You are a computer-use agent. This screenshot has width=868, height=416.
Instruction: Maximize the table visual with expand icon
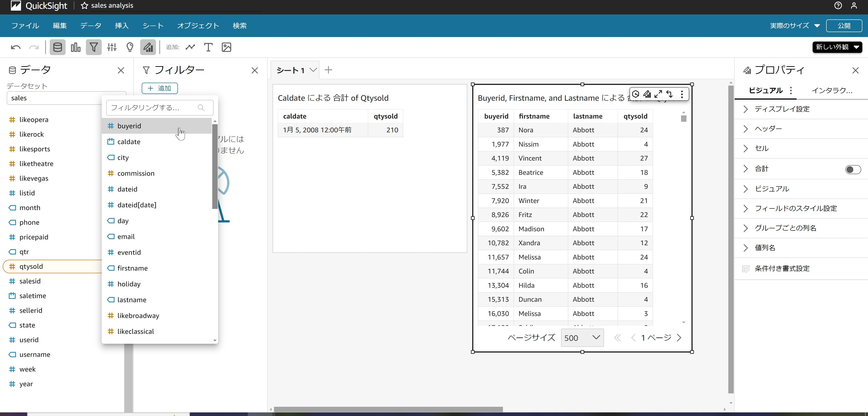pyautogui.click(x=658, y=94)
